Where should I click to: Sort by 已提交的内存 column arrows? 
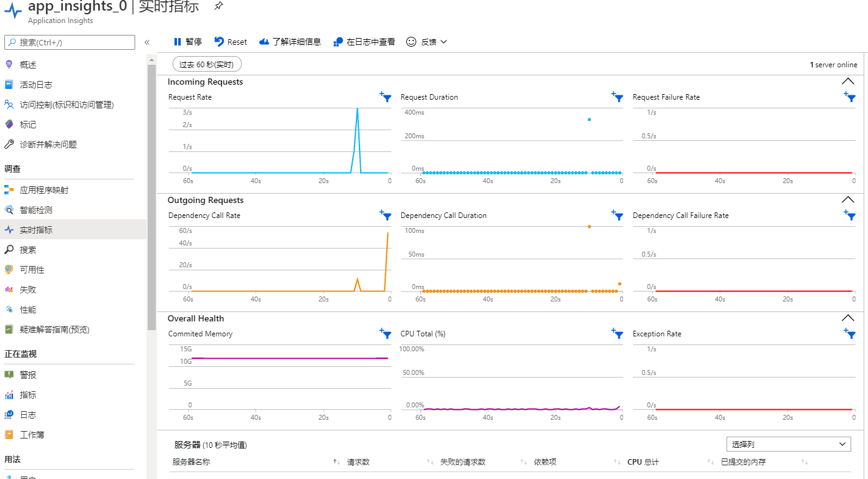point(804,462)
